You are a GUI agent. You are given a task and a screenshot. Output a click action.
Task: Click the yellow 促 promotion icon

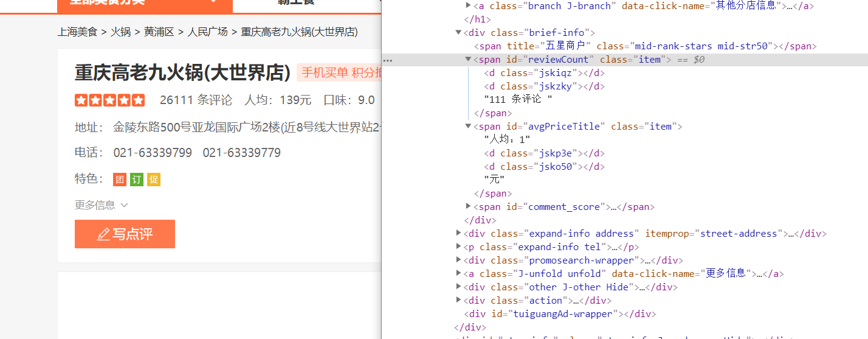tap(154, 180)
